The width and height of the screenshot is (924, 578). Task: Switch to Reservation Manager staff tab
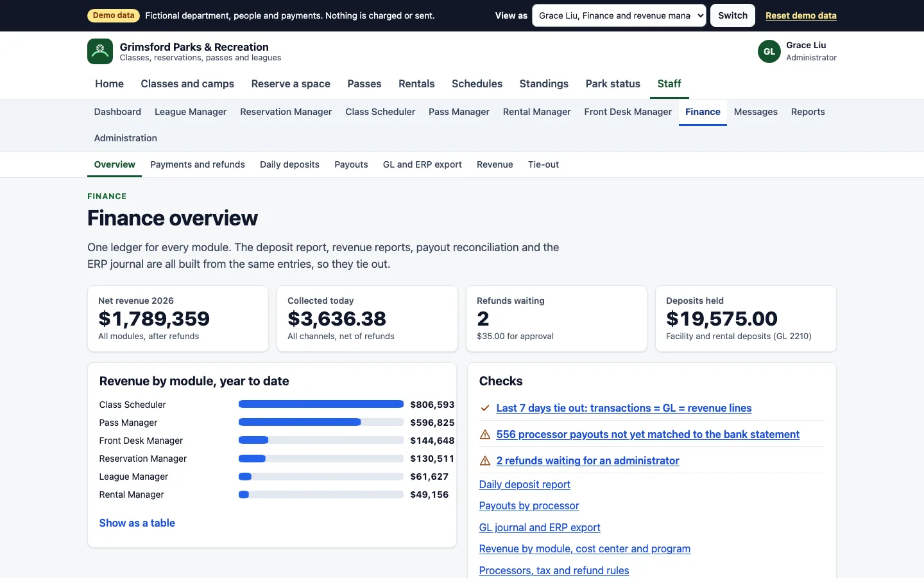coord(286,112)
